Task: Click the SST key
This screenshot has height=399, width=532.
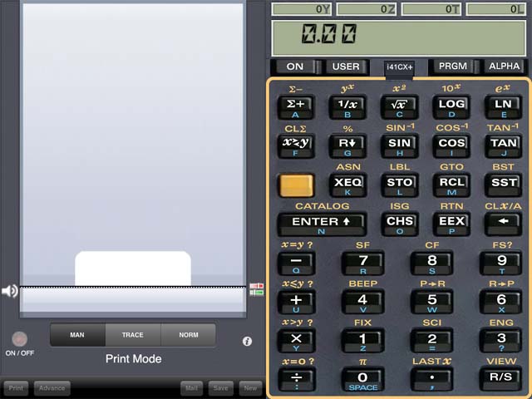Action: pyautogui.click(x=503, y=185)
